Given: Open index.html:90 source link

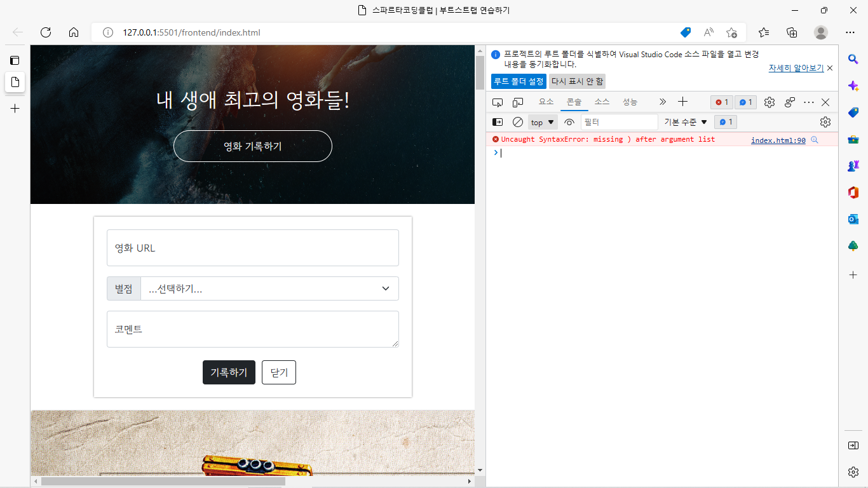Looking at the screenshot, I should [778, 140].
